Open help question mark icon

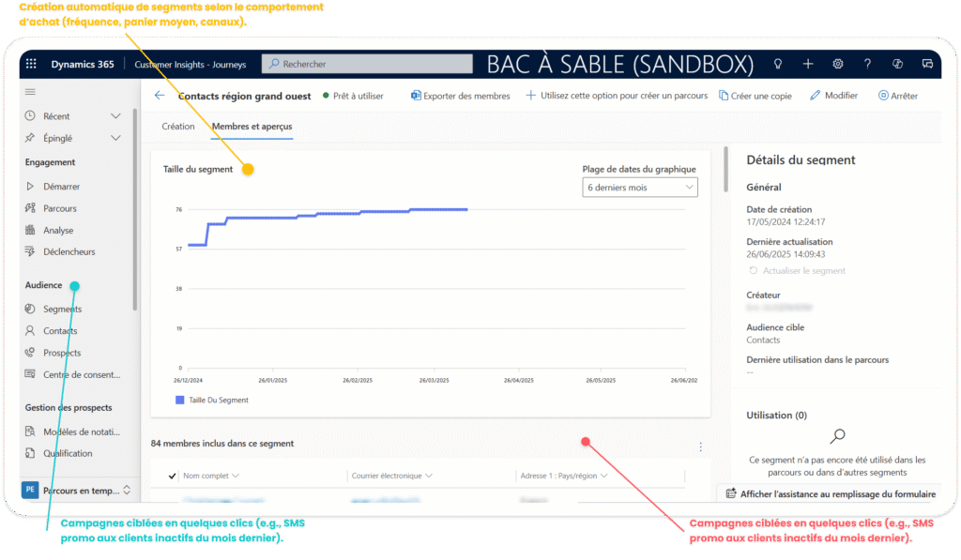[867, 64]
